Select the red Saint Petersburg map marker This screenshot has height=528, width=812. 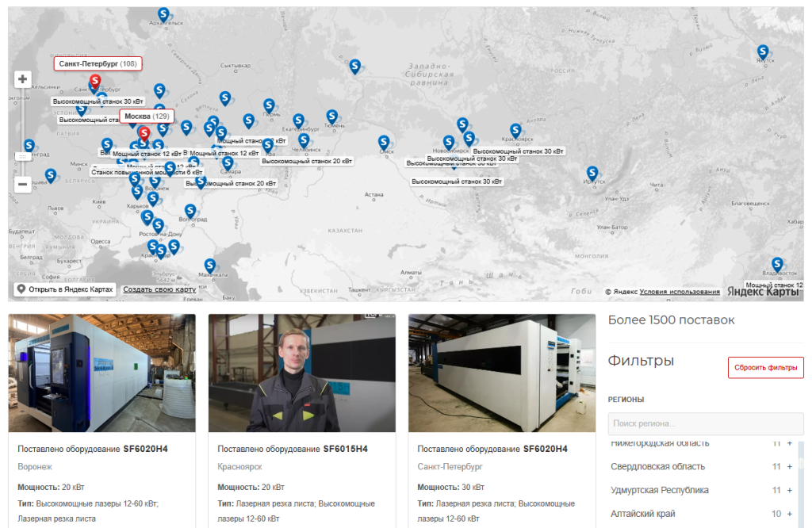(x=95, y=82)
